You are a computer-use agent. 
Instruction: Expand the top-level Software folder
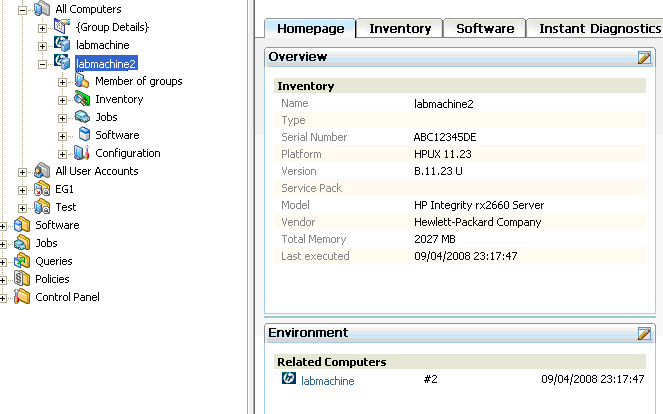coord(3,226)
